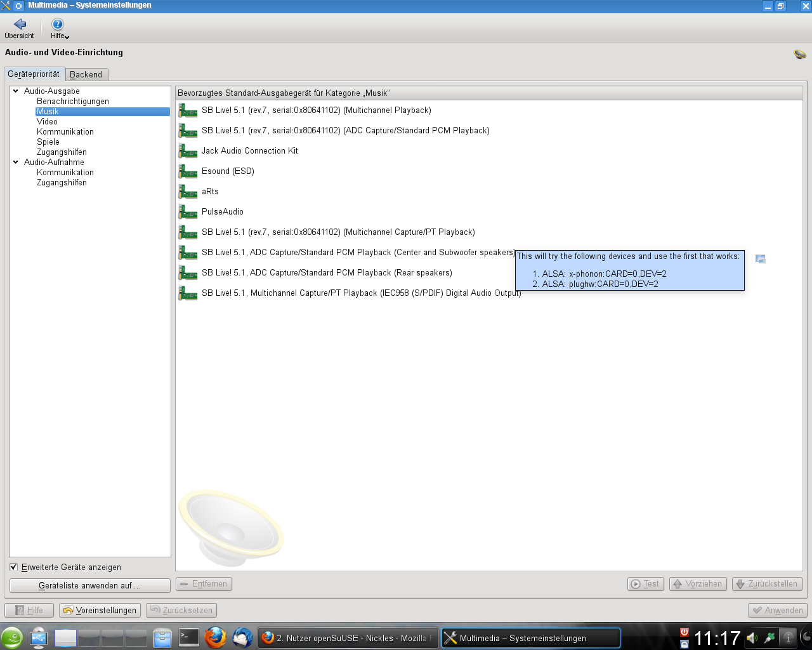Switch to the Backend tab
Screen dimensions: 812x650
(x=86, y=74)
